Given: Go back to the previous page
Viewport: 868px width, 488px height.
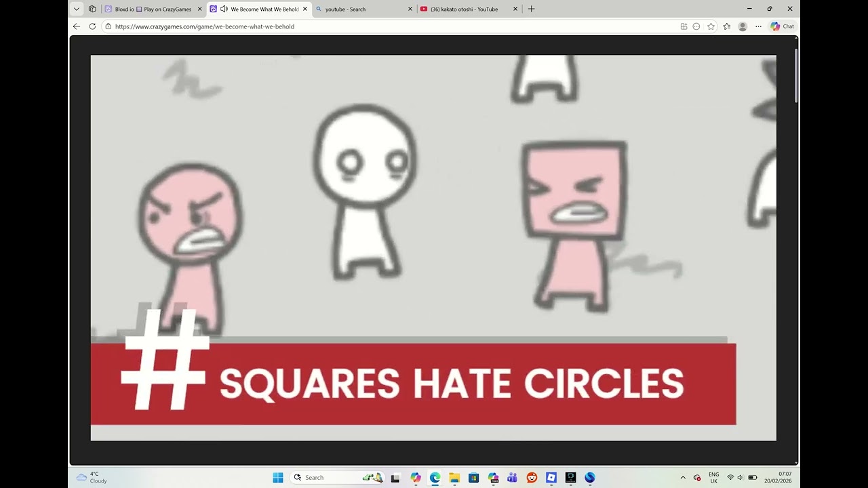Looking at the screenshot, I should pos(77,26).
